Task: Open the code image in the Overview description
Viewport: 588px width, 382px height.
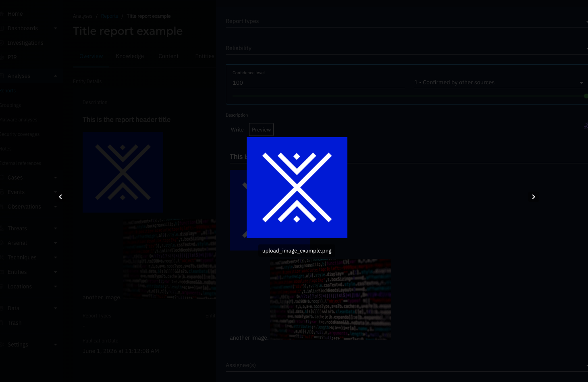Action: (169, 259)
